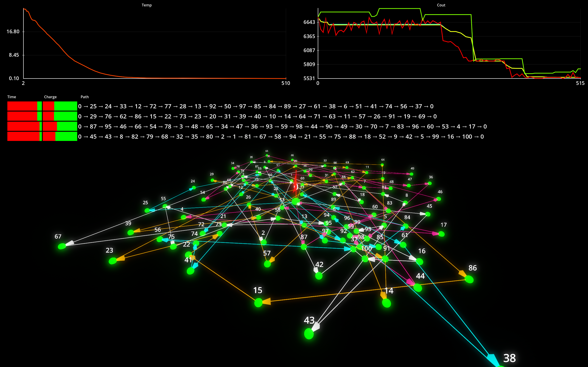This screenshot has width=588, height=367.
Task: Select the green node labeled 15
Action: click(258, 303)
